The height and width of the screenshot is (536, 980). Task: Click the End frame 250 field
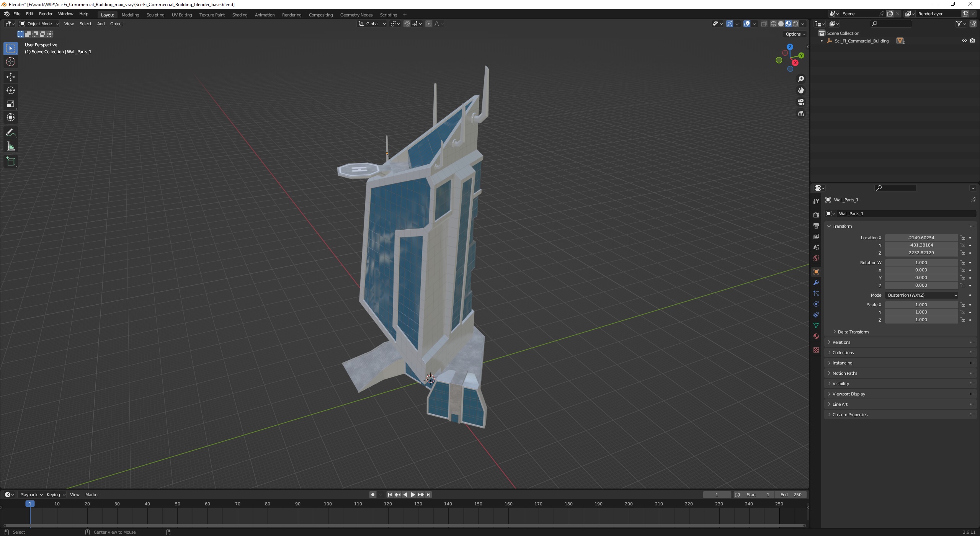pos(791,495)
